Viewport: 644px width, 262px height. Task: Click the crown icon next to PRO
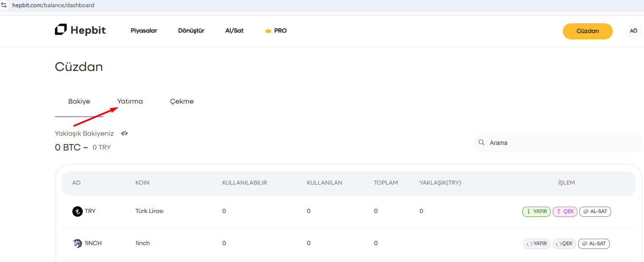point(268,31)
